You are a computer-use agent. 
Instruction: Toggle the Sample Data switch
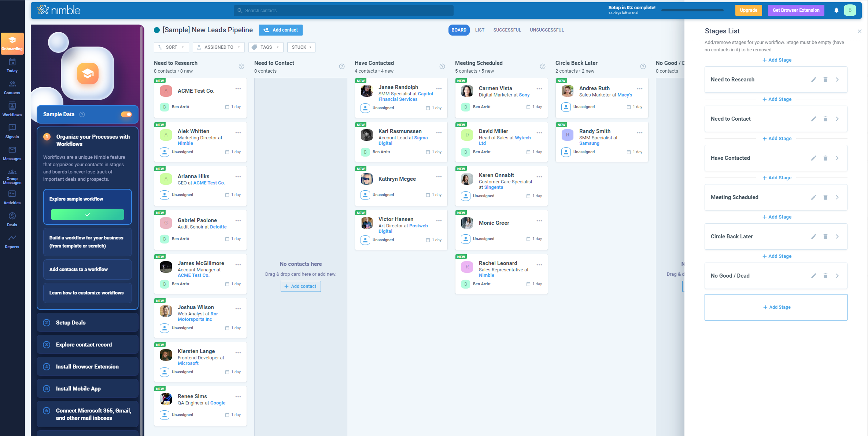click(x=126, y=114)
